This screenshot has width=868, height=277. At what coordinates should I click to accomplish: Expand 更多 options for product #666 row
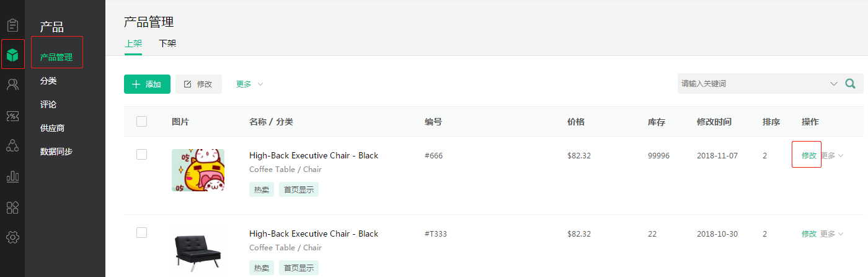(832, 155)
